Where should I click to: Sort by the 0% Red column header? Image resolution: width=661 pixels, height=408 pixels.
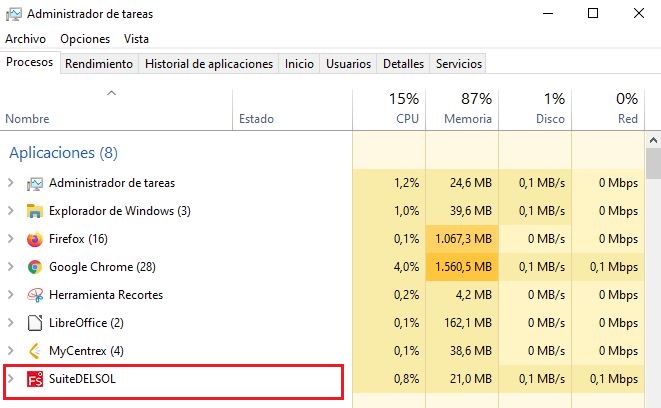608,109
